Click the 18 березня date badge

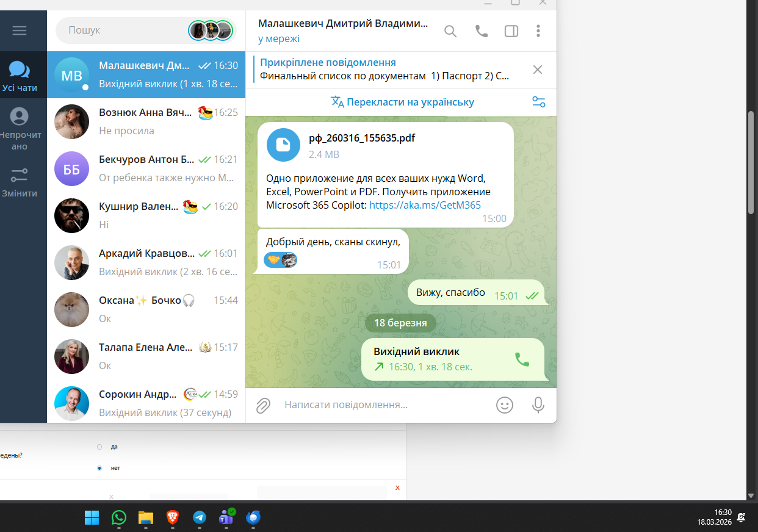coord(401,323)
